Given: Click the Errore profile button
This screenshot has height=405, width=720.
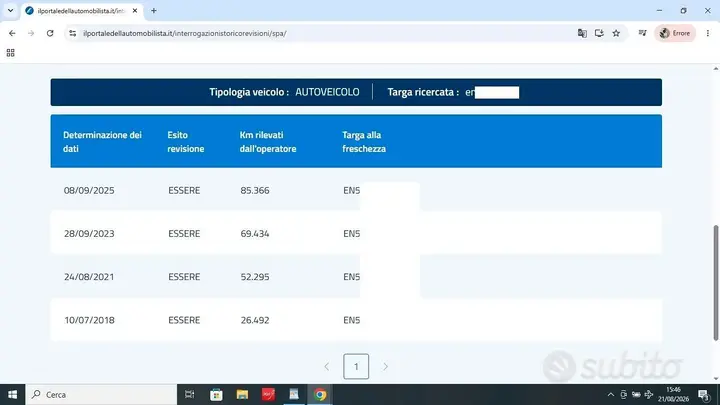Looking at the screenshot, I should (675, 33).
